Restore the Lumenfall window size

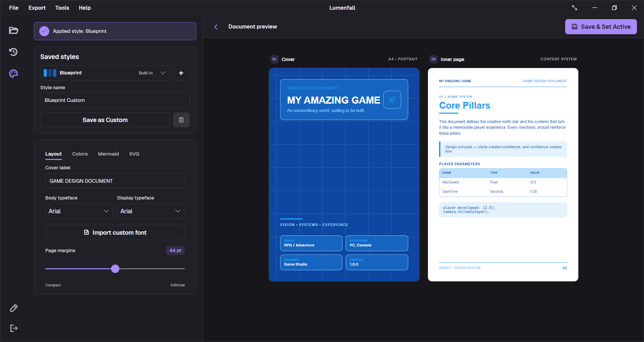click(614, 8)
